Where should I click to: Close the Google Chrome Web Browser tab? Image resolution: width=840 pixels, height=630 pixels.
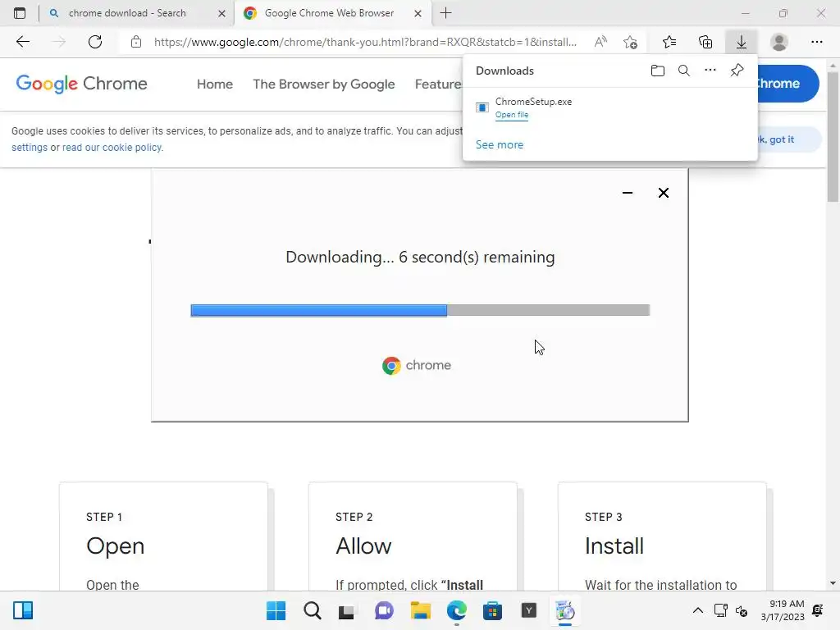click(x=418, y=13)
